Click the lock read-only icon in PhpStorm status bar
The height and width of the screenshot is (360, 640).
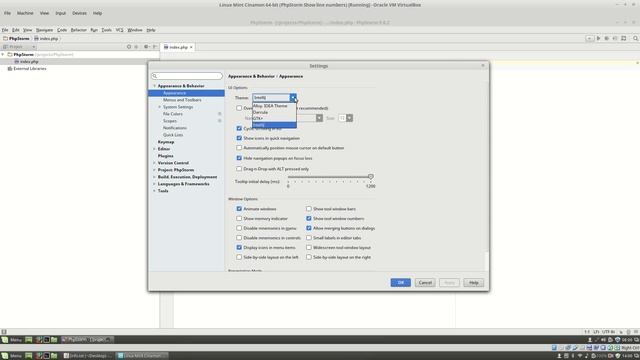pyautogui.click(x=621, y=332)
